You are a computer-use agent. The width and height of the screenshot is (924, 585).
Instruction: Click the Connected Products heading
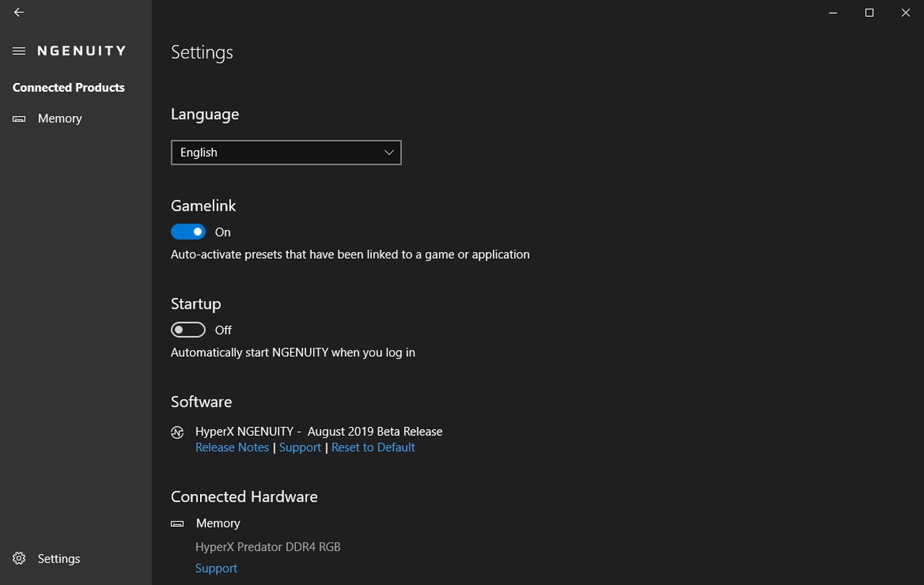click(69, 87)
